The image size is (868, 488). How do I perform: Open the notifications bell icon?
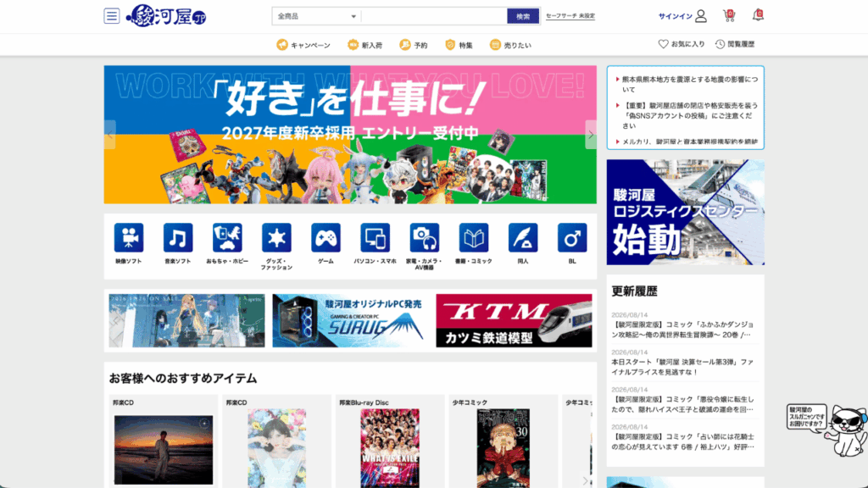(x=758, y=15)
